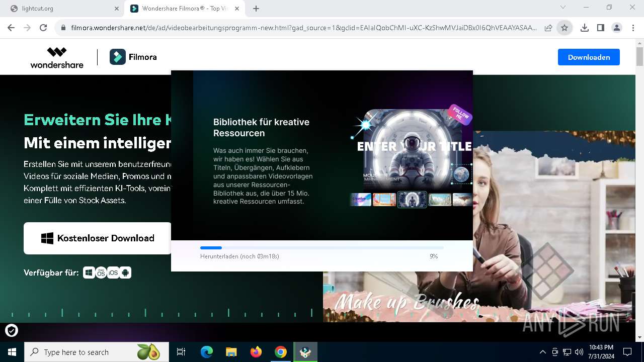Click the shield badge icon bottom-left
The width and height of the screenshot is (644, 362).
tap(12, 330)
